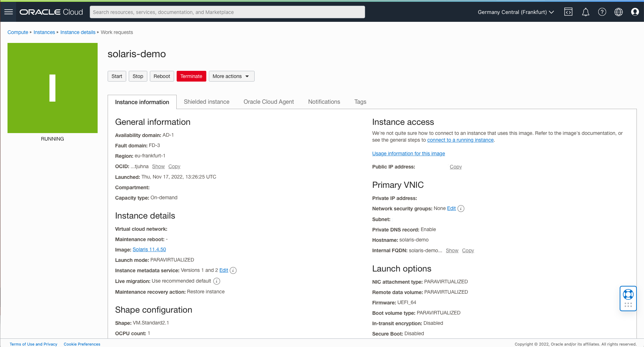Viewport: 644px width, 347px height.
Task: Show info for Live migration
Action: [217, 281]
